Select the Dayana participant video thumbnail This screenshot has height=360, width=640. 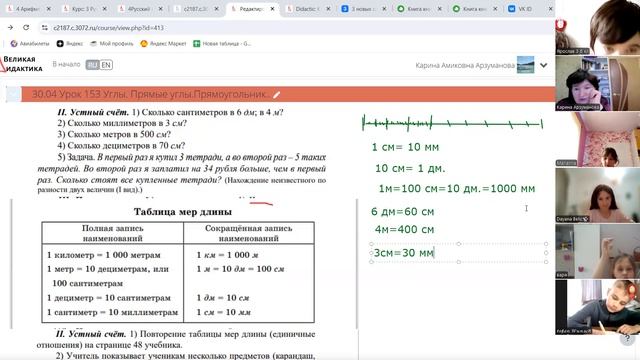598,195
